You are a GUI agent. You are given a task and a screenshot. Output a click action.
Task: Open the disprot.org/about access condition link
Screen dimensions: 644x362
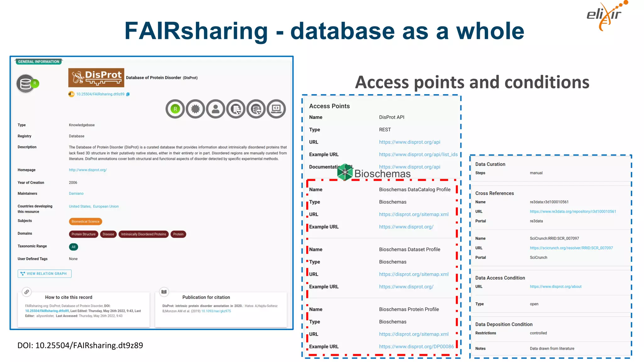[556, 287]
